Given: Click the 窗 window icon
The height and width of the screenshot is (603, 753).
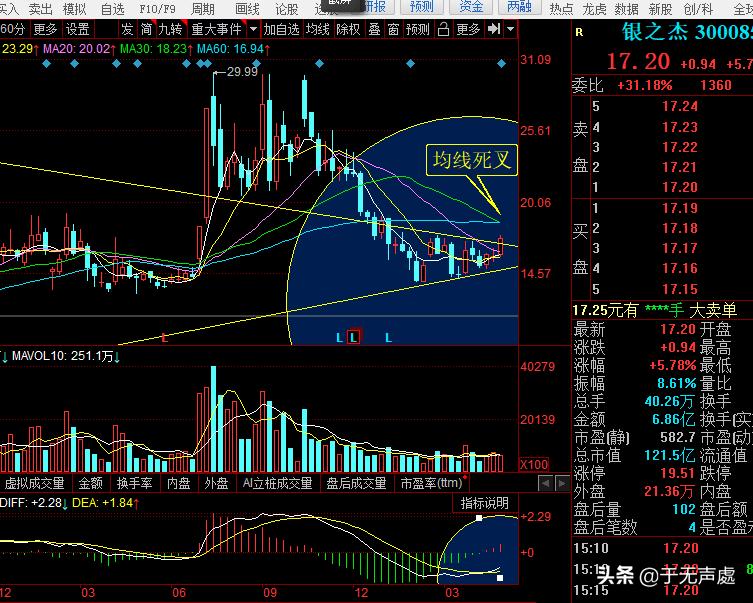Looking at the screenshot, I should (393, 29).
